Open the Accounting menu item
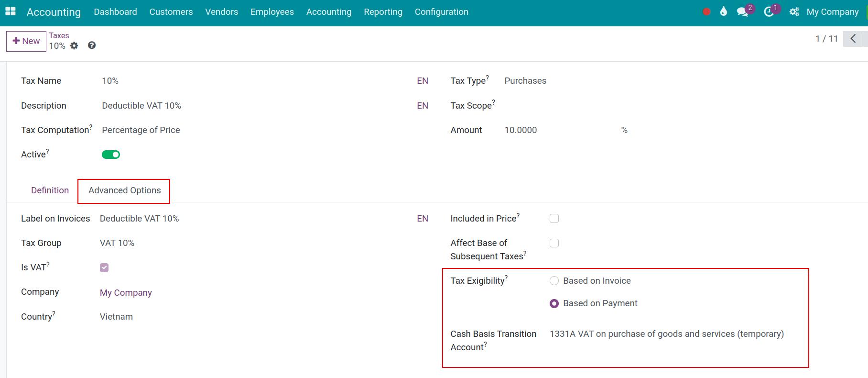Viewport: 868px width, 378px height. pos(329,12)
